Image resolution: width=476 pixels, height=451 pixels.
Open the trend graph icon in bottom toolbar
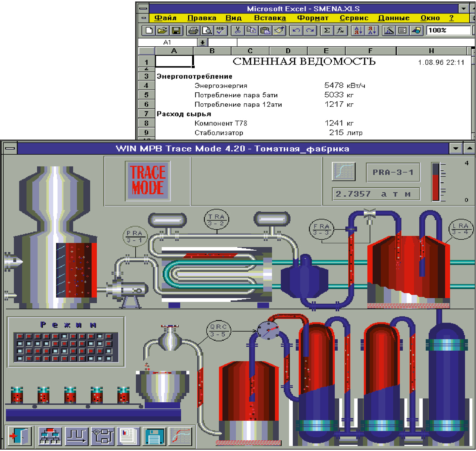coord(181,436)
